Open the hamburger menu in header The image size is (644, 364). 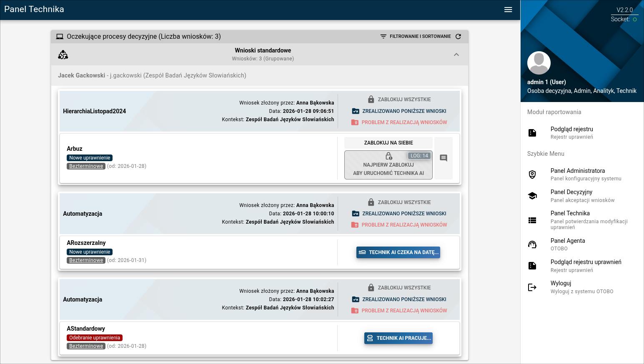click(508, 10)
